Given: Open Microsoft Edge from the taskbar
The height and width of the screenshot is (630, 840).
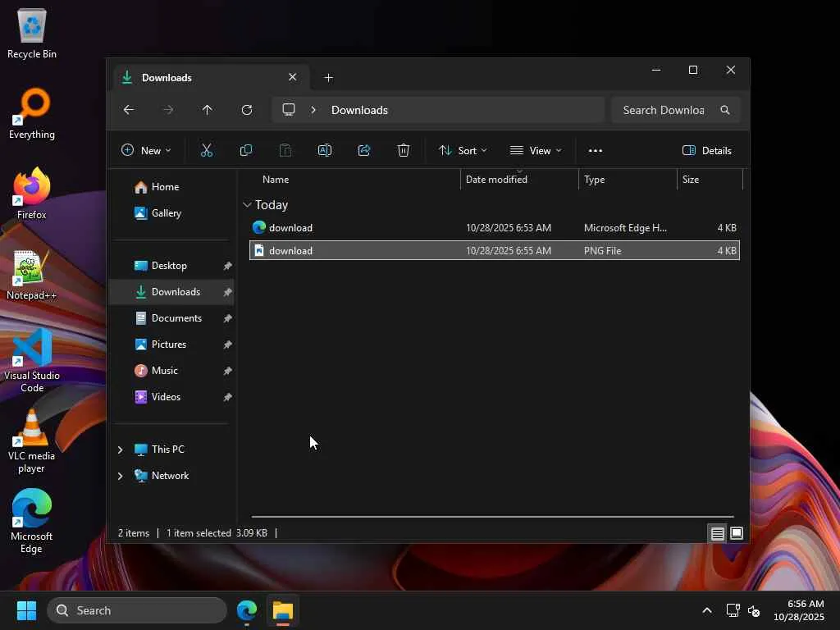Looking at the screenshot, I should pyautogui.click(x=247, y=610).
